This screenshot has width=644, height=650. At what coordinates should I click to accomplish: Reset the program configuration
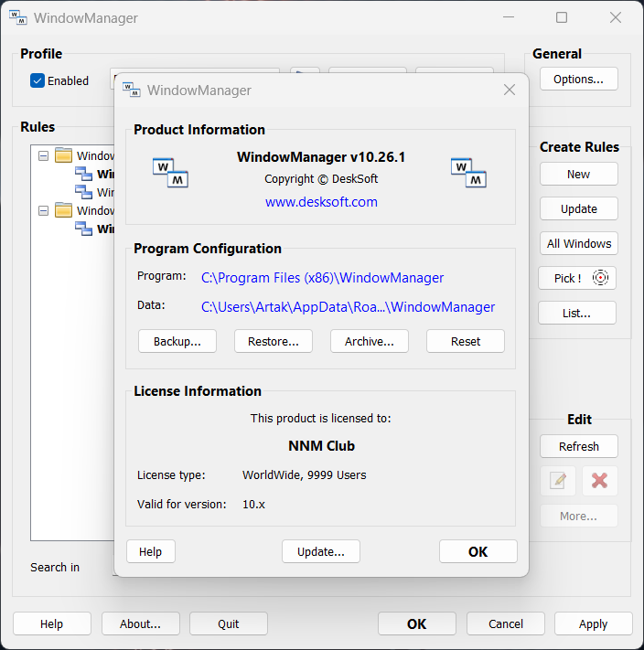(466, 341)
